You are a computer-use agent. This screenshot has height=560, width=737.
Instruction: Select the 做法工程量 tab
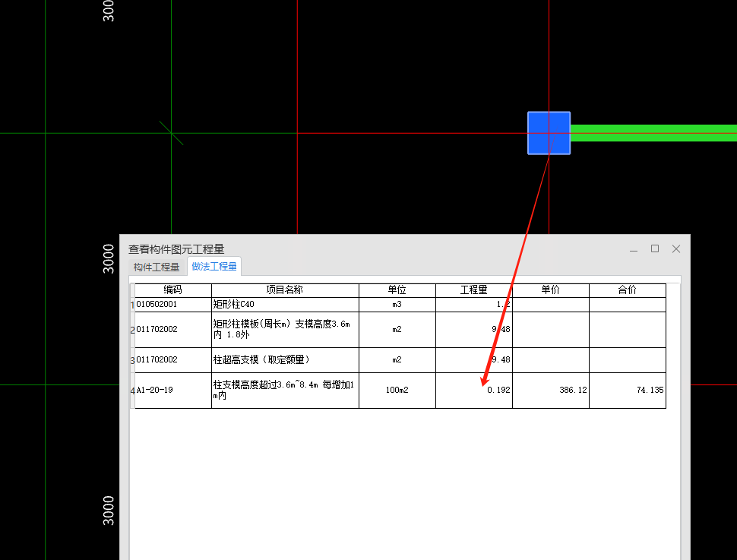point(214,267)
